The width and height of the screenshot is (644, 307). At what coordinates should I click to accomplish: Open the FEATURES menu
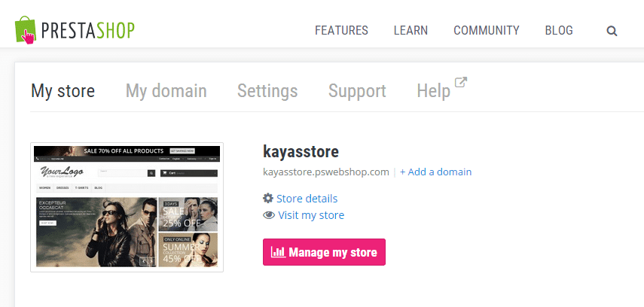(x=341, y=30)
